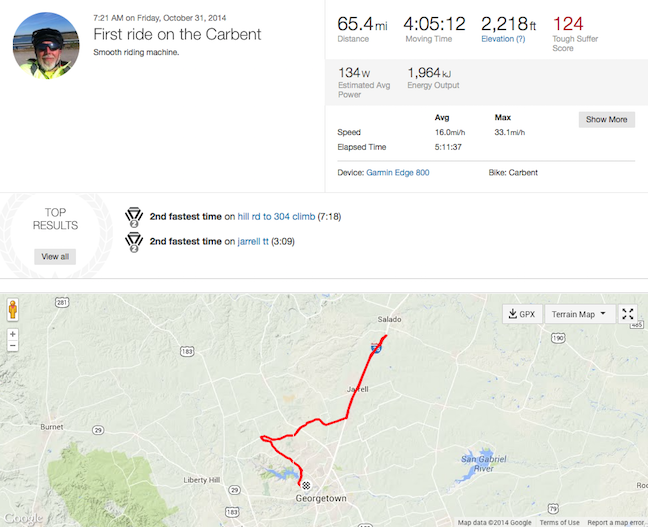648x527 pixels.
Task: Open the Elevation (?) help link
Action: pyautogui.click(x=503, y=39)
